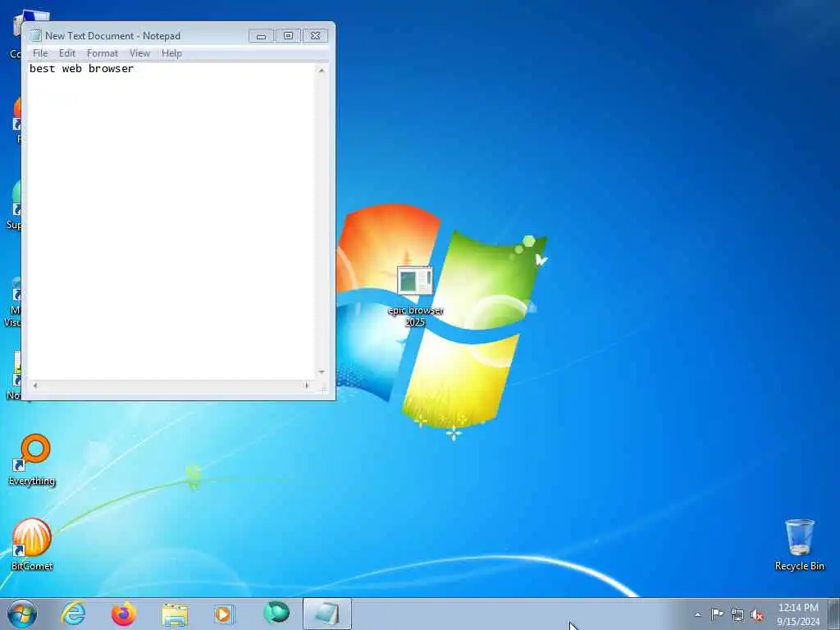
Task: Show hidden system tray icons
Action: pyautogui.click(x=697, y=614)
